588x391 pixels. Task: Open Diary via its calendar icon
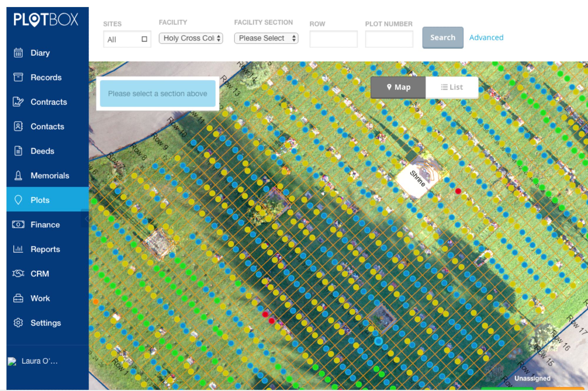point(18,53)
